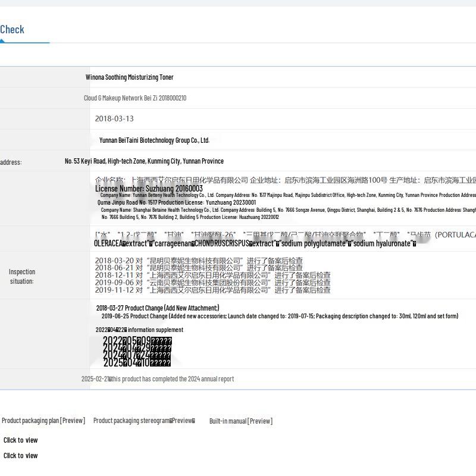This screenshot has height=476, width=476.
Task: Click the second 'Click to view' link
Action: click(20, 456)
